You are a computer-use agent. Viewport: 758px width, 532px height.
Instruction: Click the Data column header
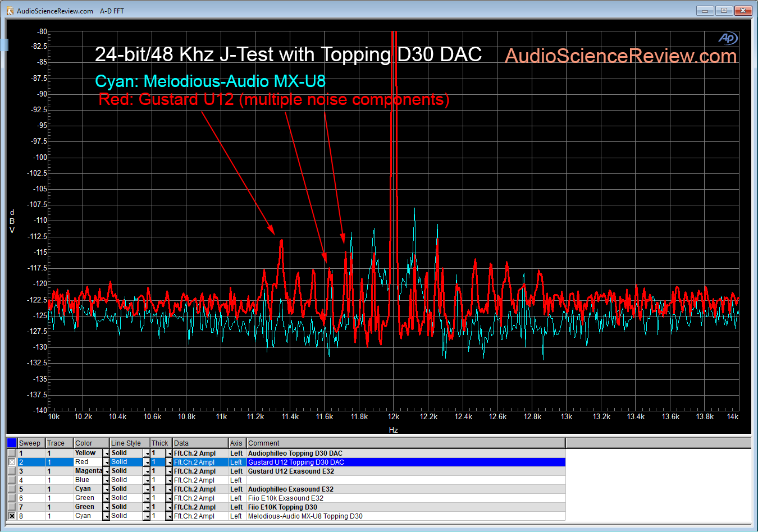pyautogui.click(x=200, y=443)
